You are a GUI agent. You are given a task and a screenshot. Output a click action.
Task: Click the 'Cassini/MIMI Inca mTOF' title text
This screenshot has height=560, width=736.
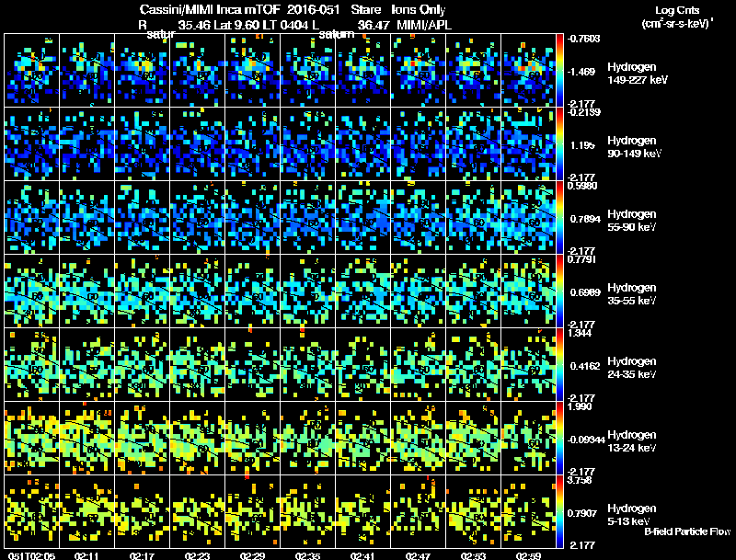coord(210,10)
